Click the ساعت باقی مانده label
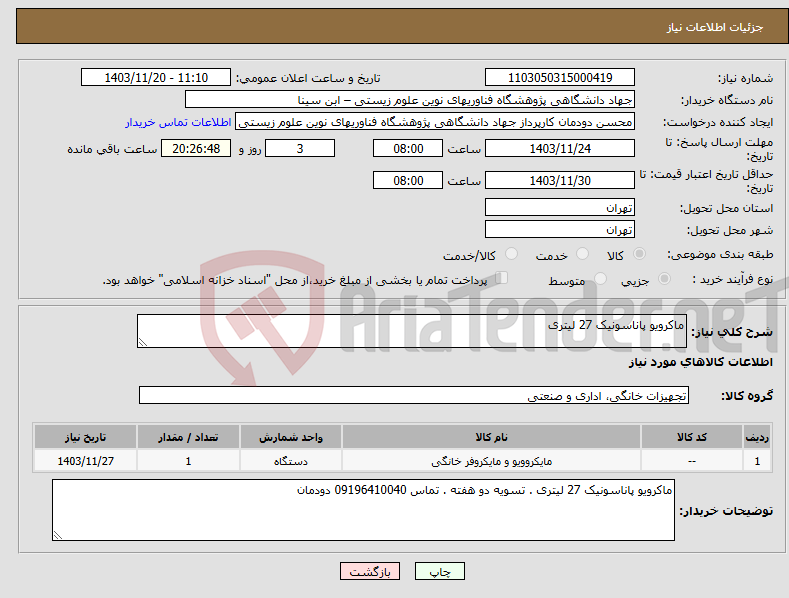 tap(112, 150)
